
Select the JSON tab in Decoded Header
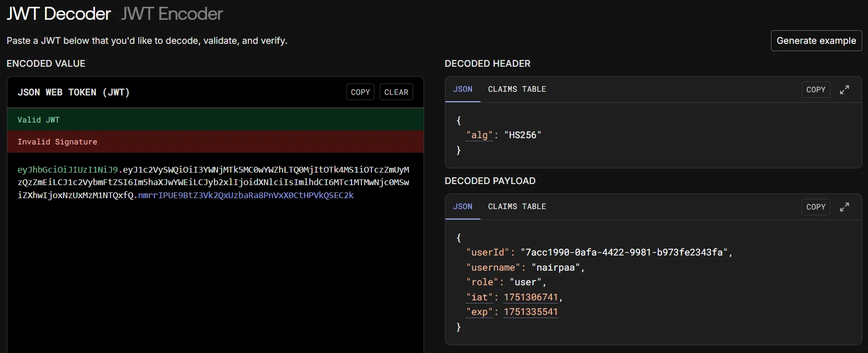point(463,89)
